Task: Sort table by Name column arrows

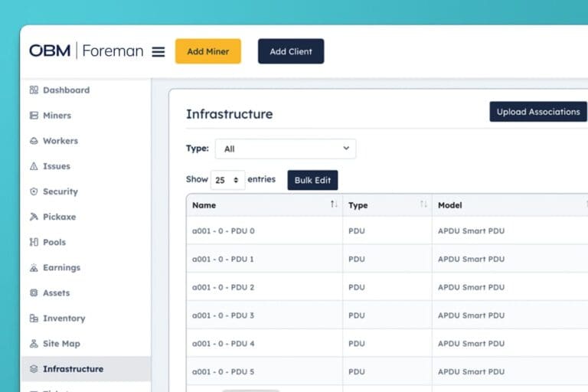Action: [x=334, y=204]
